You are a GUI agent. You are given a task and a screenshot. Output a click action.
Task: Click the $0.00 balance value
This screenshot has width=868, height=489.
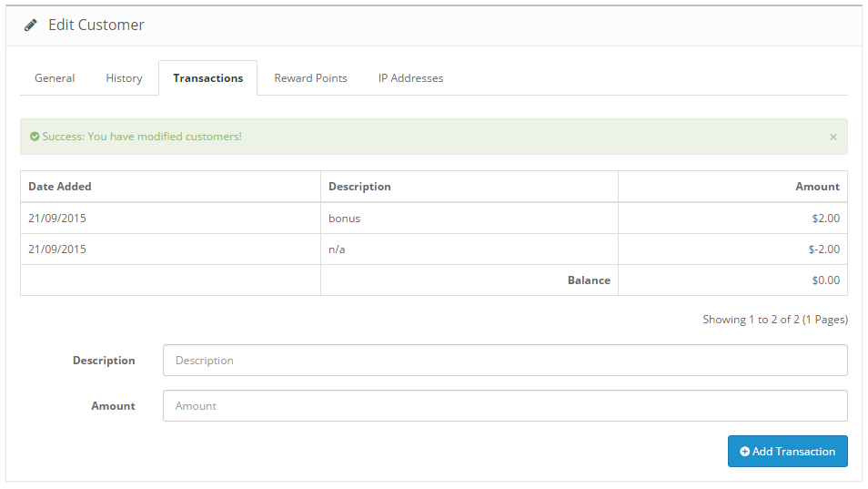point(825,280)
